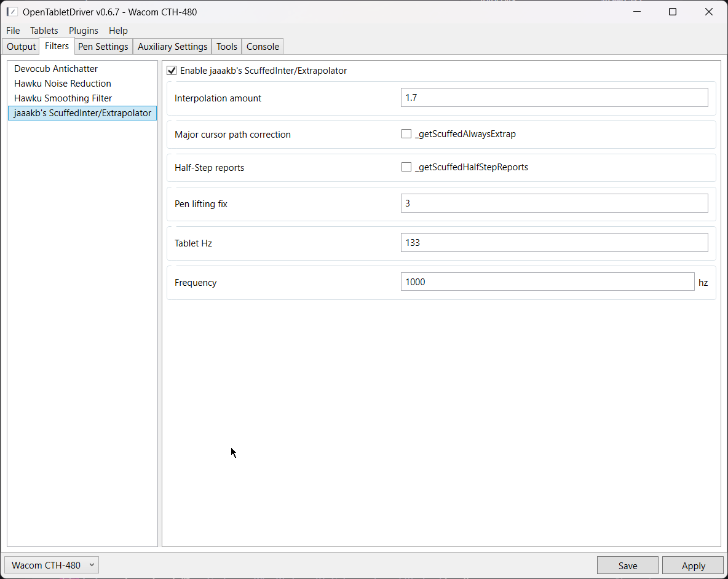
Task: Go to the Auxiliary Settings tab
Action: tap(172, 46)
